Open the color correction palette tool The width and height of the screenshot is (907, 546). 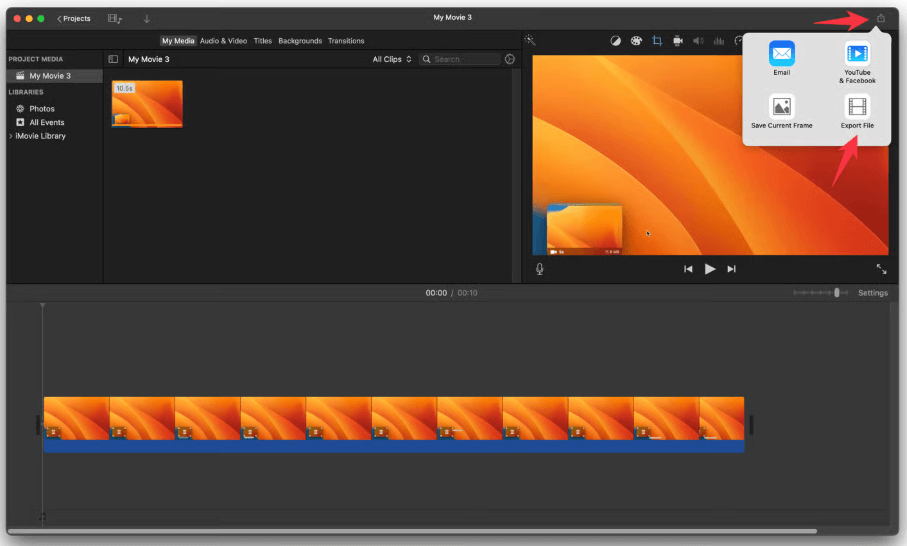click(636, 41)
